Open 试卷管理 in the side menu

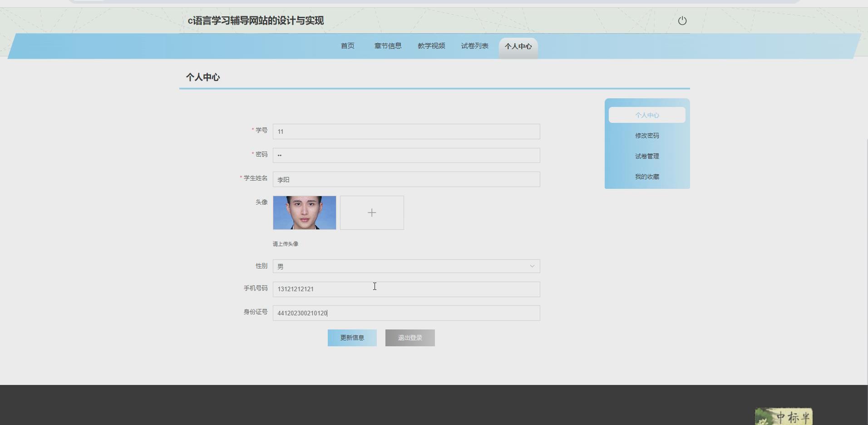tap(647, 156)
